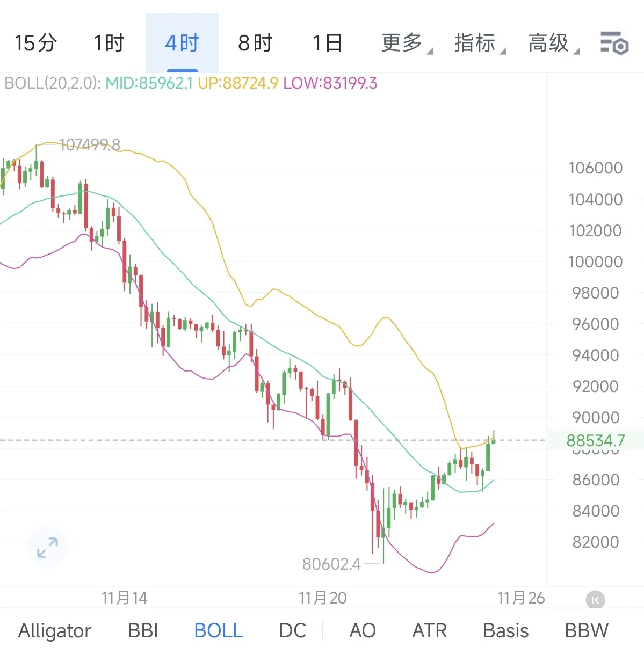Image resolution: width=644 pixels, height=654 pixels.
Task: Open the 更多 timeframe dropdown
Action: pyautogui.click(x=407, y=43)
